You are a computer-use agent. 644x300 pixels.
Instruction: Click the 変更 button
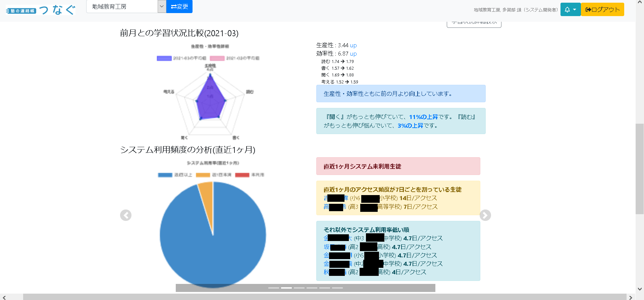pyautogui.click(x=179, y=6)
